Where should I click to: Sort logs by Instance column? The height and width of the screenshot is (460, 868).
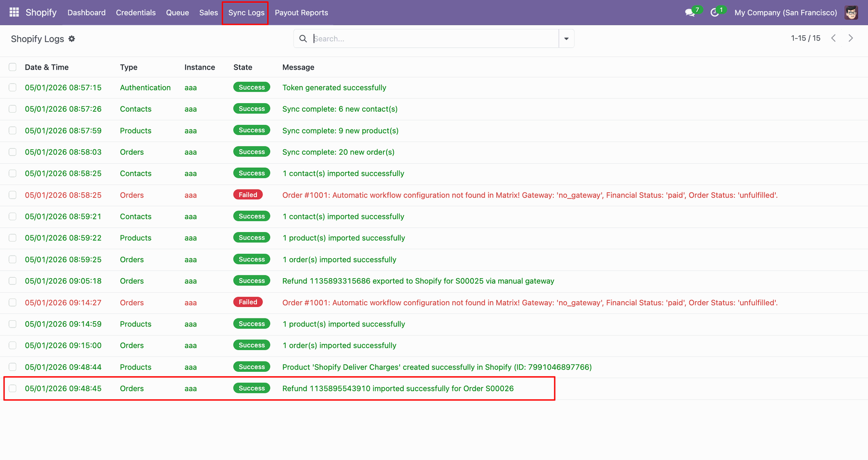[200, 67]
